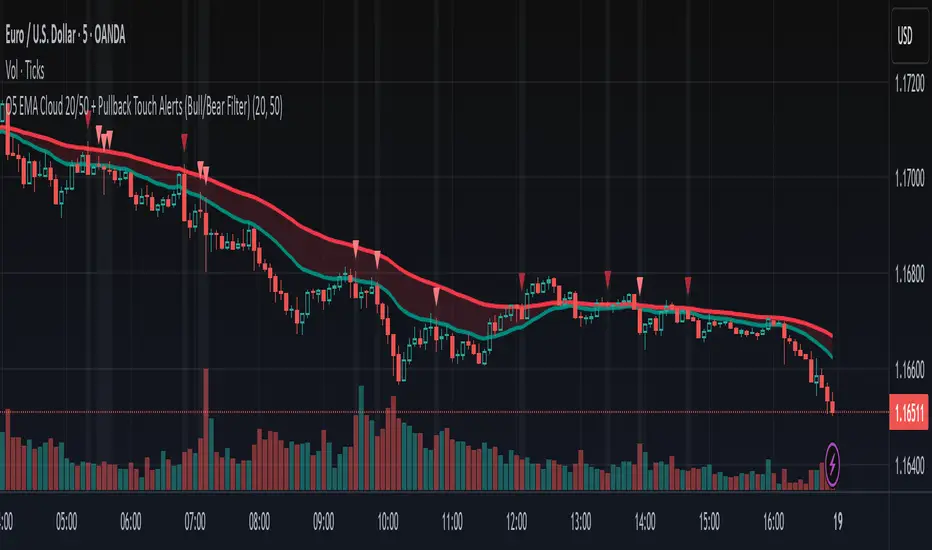Select the last red candle at the current price
The width and height of the screenshot is (932, 550).
[833, 403]
